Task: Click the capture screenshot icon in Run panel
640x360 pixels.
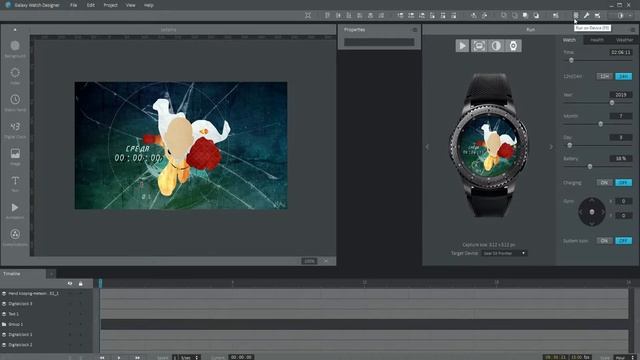Action: coord(479,46)
